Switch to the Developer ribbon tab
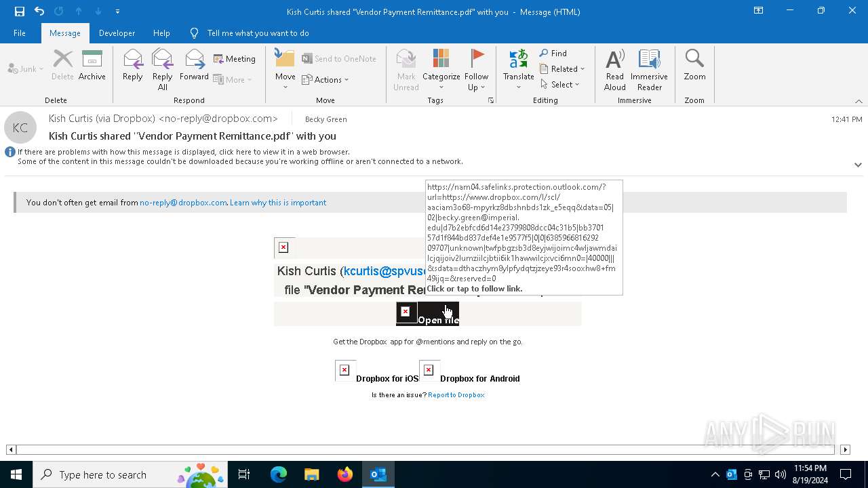Screen dimensions: 868x488 pos(117,33)
